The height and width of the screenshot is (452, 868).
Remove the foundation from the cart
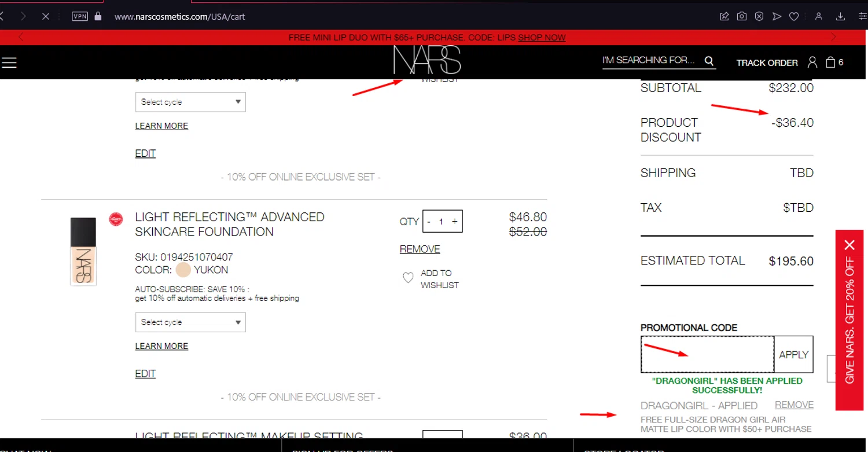pyautogui.click(x=420, y=249)
